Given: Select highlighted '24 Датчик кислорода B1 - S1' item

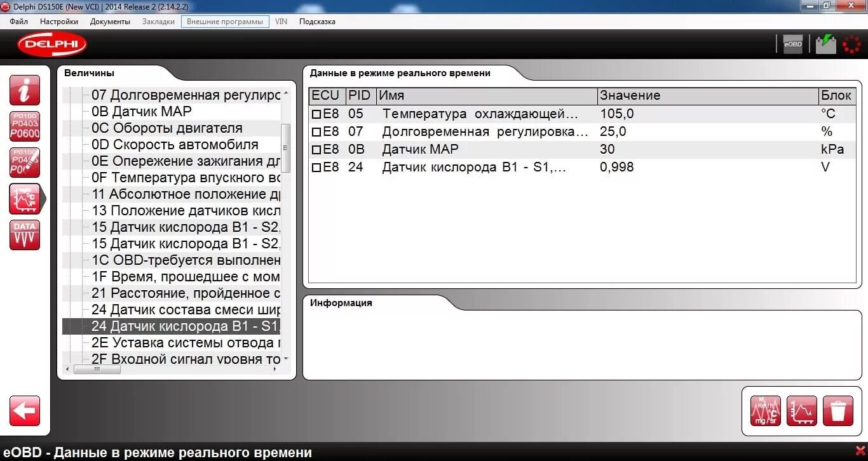Looking at the screenshot, I should coord(172,326).
